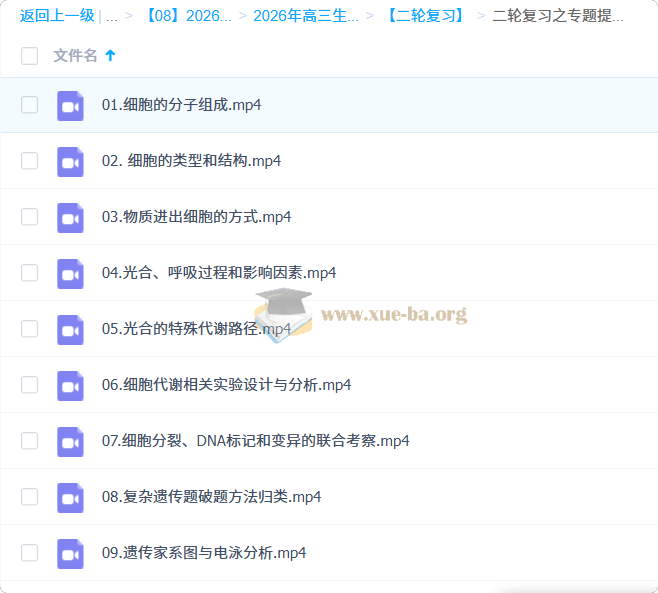Click video icon for 09.遗传家系图与电泳分析.mp4
The width and height of the screenshot is (658, 593).
tap(70, 553)
